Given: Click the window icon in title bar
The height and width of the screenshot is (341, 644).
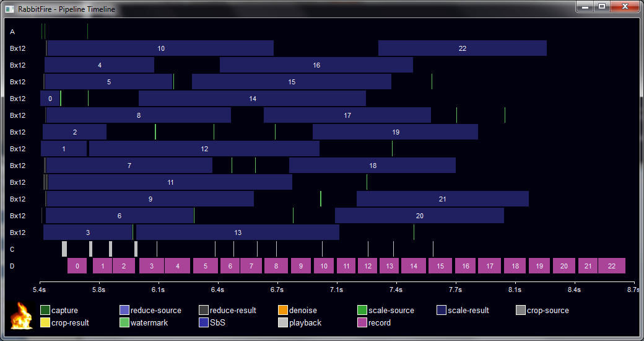Looking at the screenshot, I should point(9,9).
